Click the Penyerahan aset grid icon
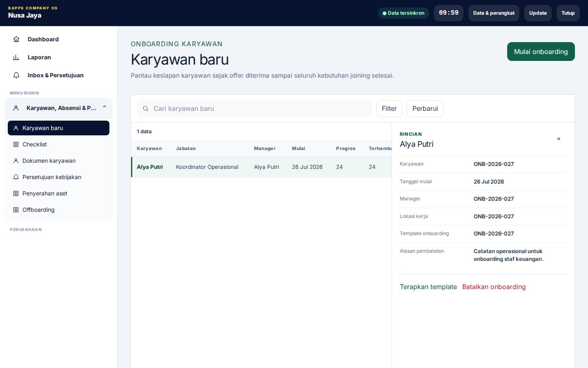 [x=16, y=193]
